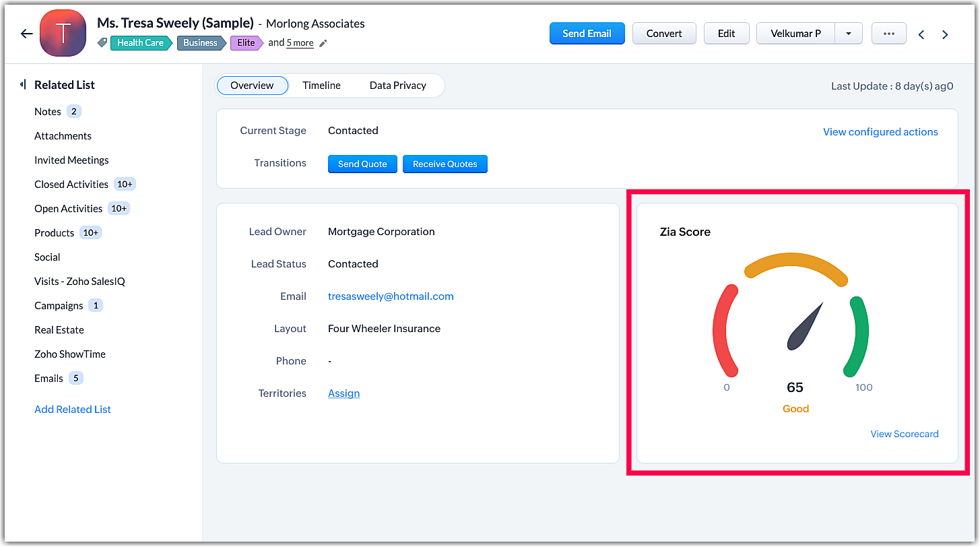Open Invited Meetings in the Related List
This screenshot has height=547, width=980.
click(71, 160)
